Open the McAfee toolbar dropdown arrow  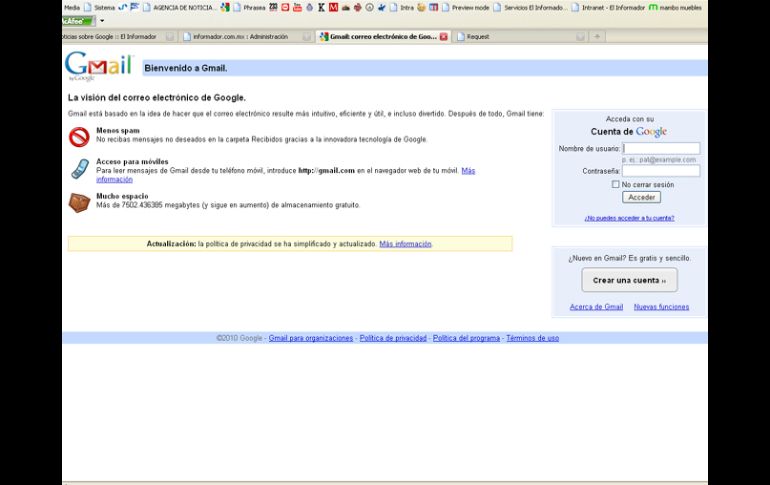(x=102, y=21)
